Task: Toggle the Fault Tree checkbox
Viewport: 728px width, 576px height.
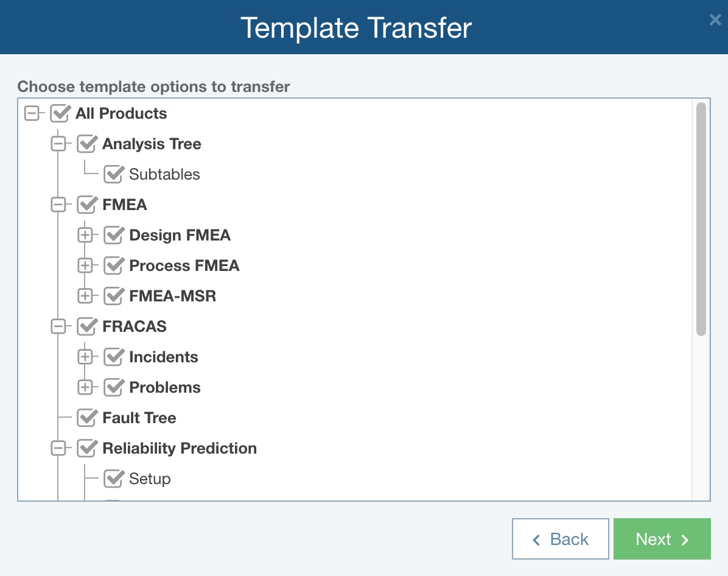Action: (87, 418)
